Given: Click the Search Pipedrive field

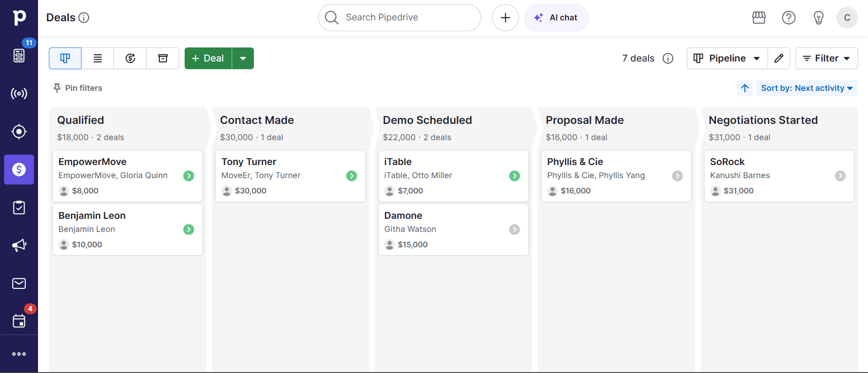Looking at the screenshot, I should 399,18.
